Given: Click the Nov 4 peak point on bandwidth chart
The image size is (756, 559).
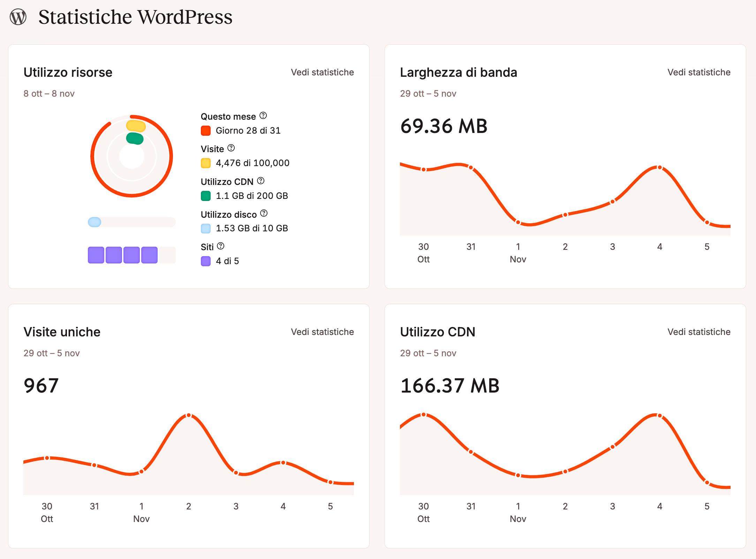Looking at the screenshot, I should tap(659, 168).
